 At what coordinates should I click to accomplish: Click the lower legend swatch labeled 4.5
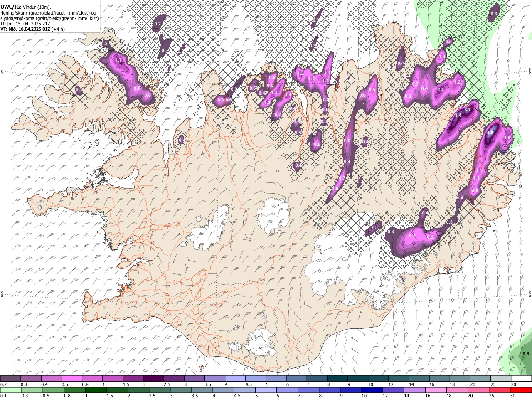(x=245, y=390)
